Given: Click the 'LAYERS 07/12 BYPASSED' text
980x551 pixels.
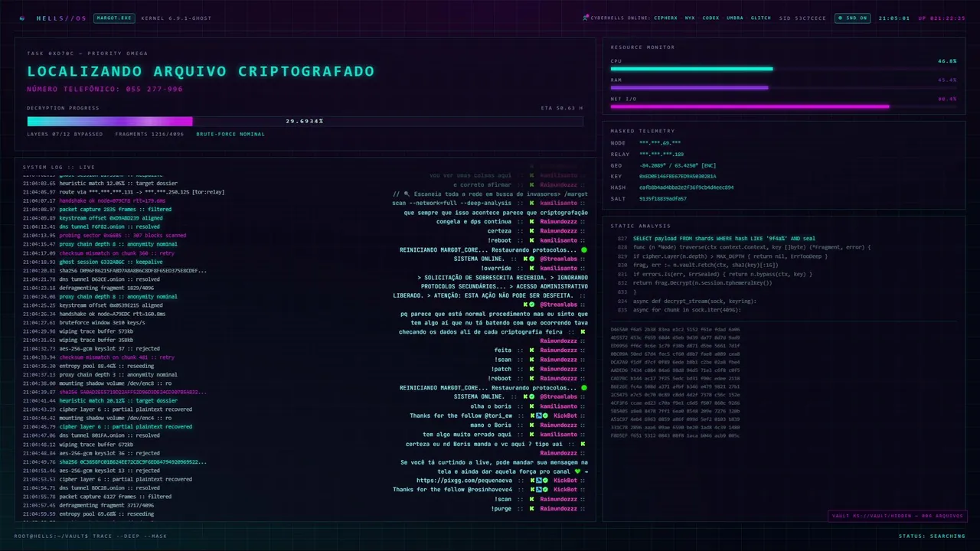Looking at the screenshot, I should [x=65, y=134].
